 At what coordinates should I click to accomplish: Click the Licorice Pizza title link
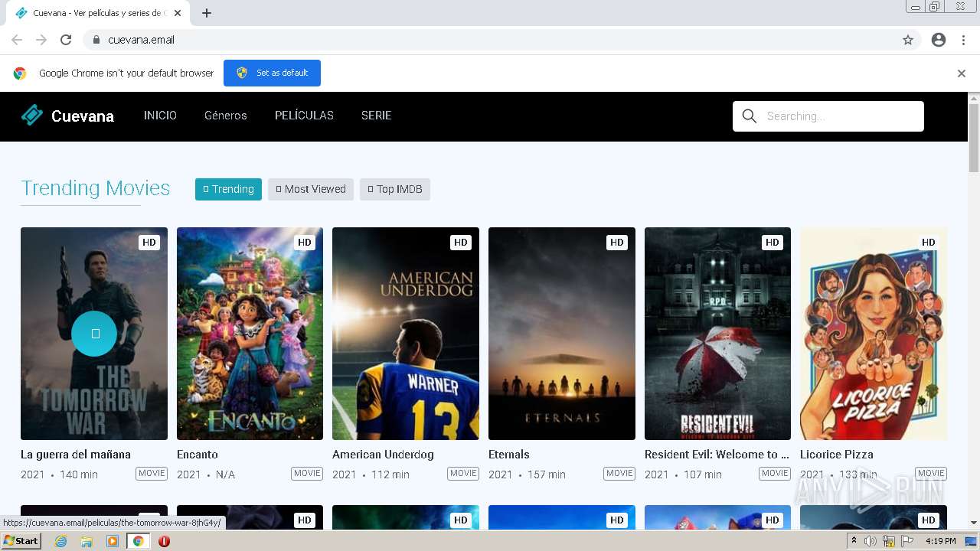[837, 455]
